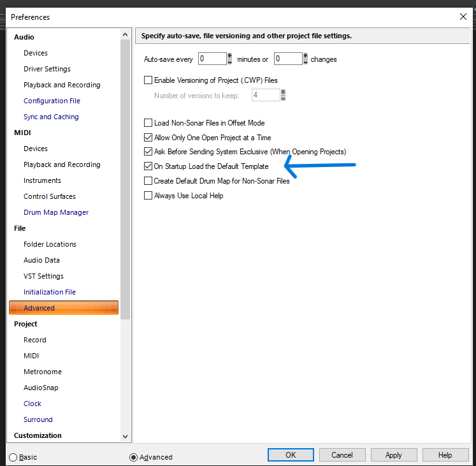Open Project Record page
476x466 pixels.
coord(35,340)
